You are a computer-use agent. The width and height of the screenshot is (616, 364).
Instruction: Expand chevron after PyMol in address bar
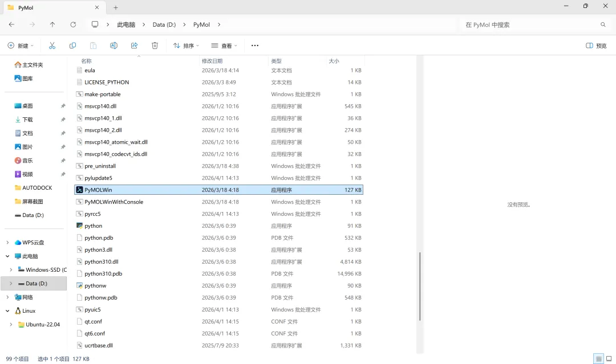click(x=219, y=24)
